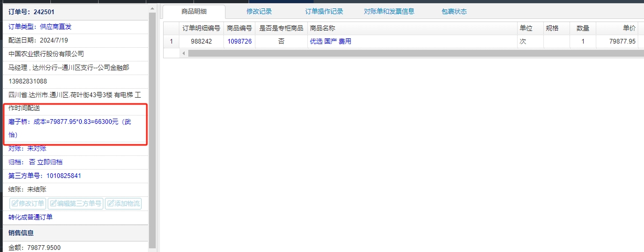Image resolution: width=644 pixels, height=252 pixels.
Task: Click the 是否是专柜商品 column header
Action: (281, 28)
